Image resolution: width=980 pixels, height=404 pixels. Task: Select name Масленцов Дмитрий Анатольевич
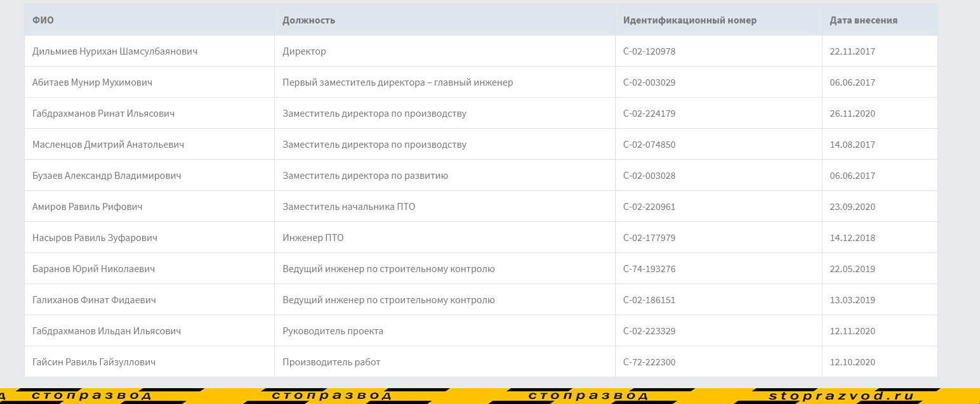click(x=108, y=145)
